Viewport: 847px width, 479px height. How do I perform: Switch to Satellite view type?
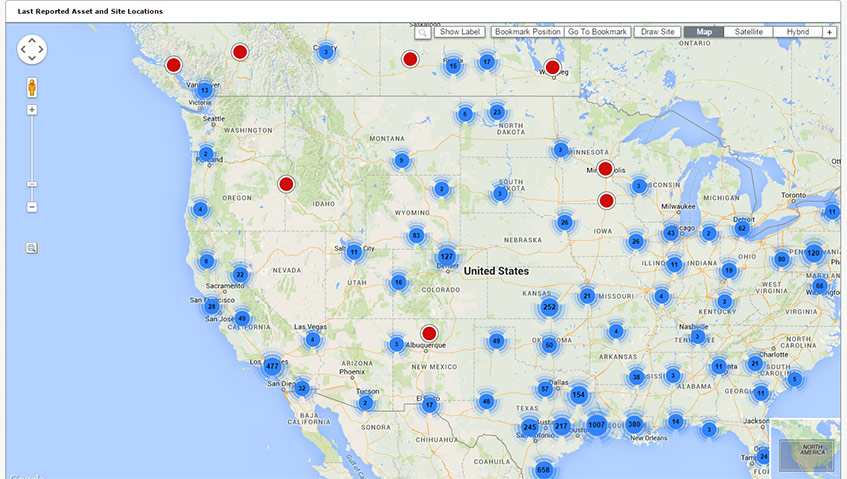[748, 32]
